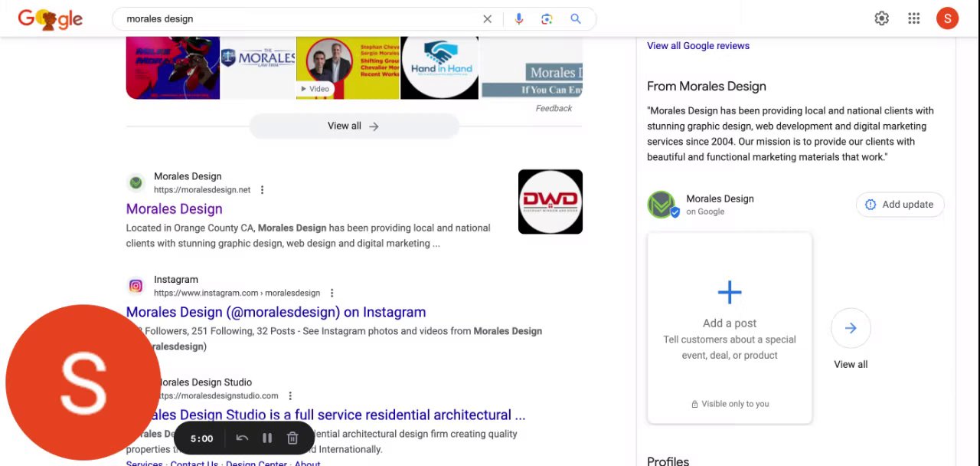Open Google Lens image search icon
Viewport: 980px width, 466px height.
coord(547,19)
